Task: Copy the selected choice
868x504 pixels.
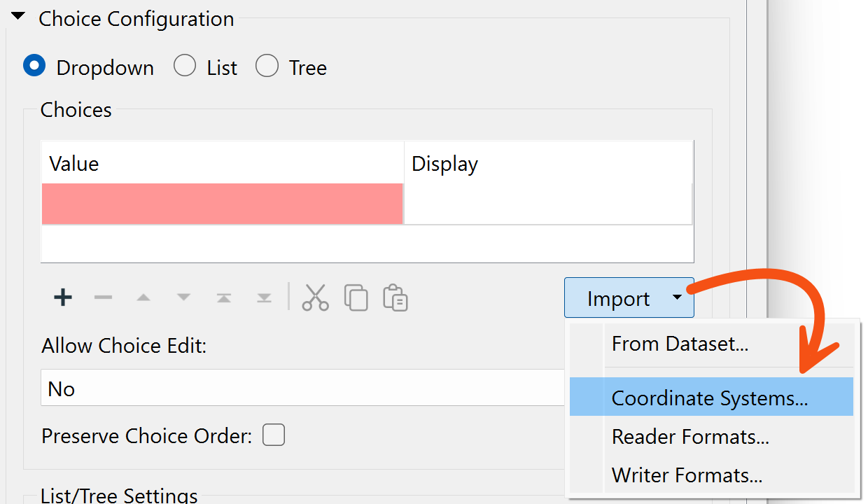Action: (x=356, y=297)
